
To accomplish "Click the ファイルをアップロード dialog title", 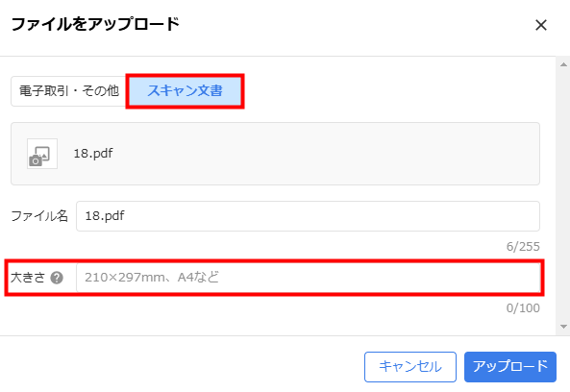I will pos(95,25).
